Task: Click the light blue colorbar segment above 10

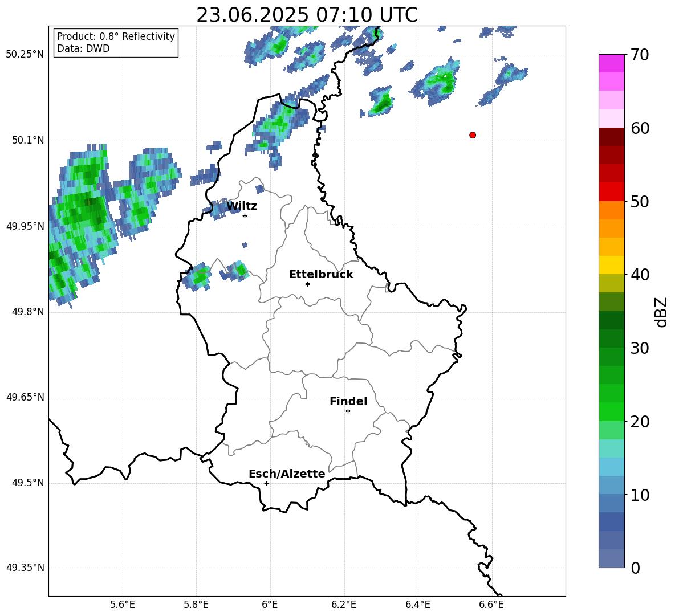Action: 611,486
